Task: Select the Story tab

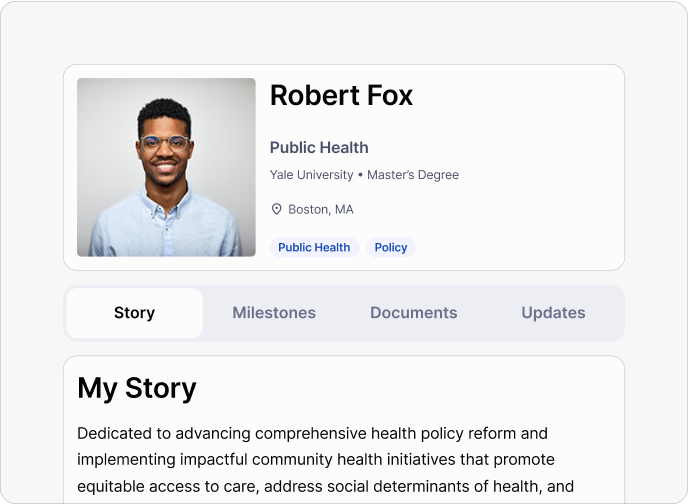Action: coord(134,313)
